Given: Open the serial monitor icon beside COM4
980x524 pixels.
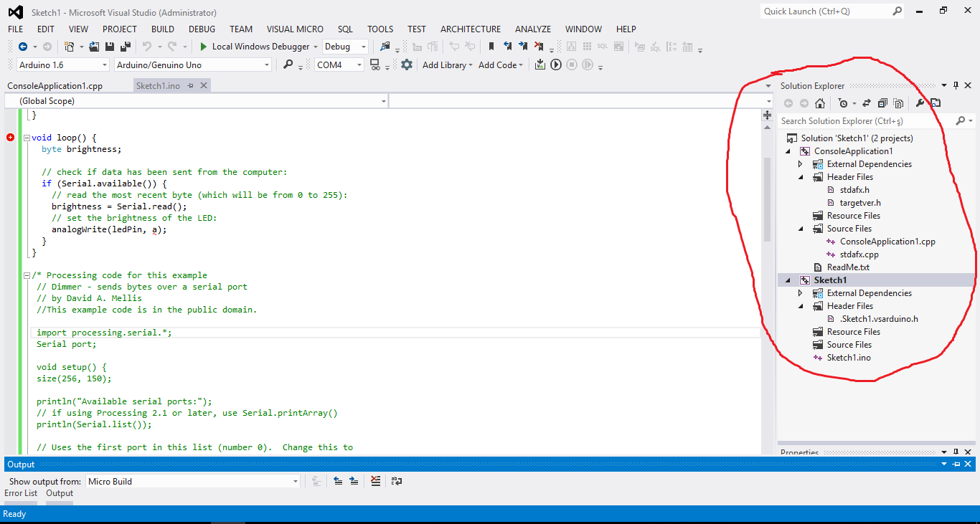Looking at the screenshot, I should coord(374,65).
